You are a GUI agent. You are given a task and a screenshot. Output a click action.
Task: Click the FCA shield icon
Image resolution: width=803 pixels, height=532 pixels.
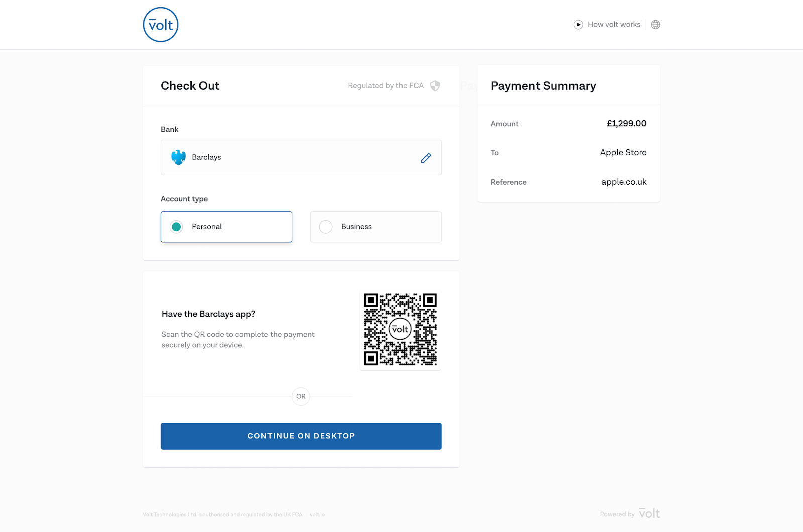[x=435, y=86]
